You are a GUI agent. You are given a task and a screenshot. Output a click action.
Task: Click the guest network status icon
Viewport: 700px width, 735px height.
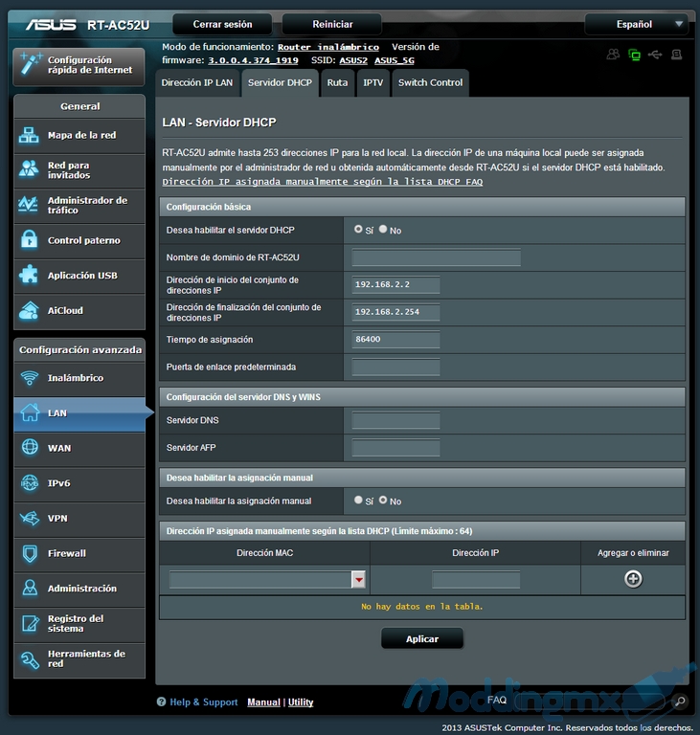point(613,55)
